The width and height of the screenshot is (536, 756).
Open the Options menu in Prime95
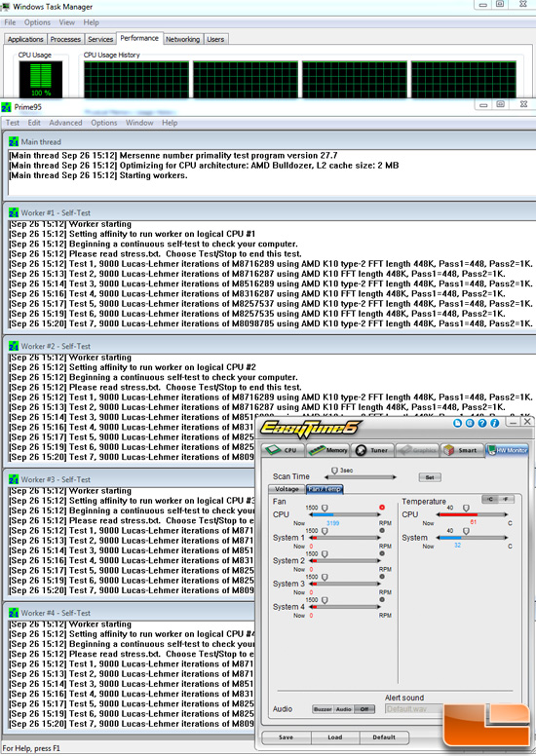pos(103,123)
